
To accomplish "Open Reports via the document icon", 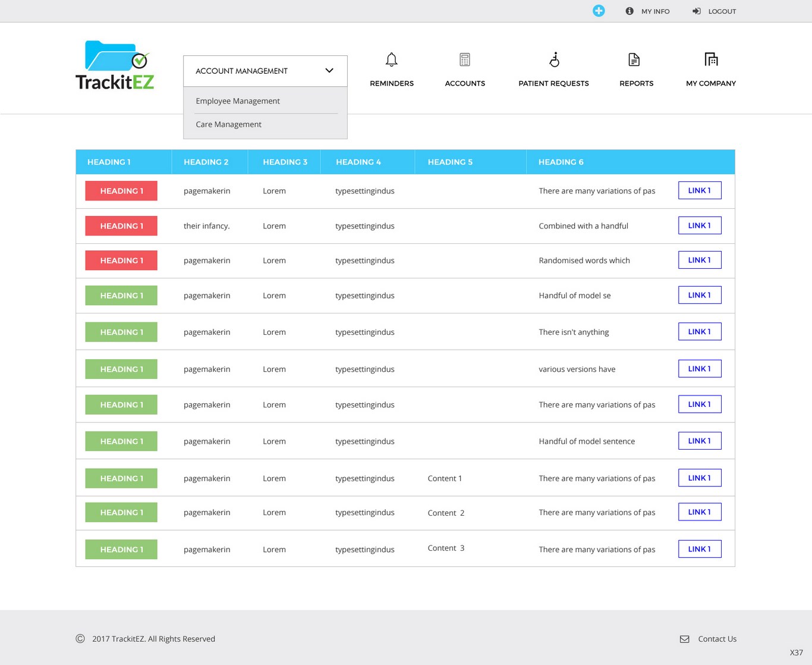I will coord(634,59).
